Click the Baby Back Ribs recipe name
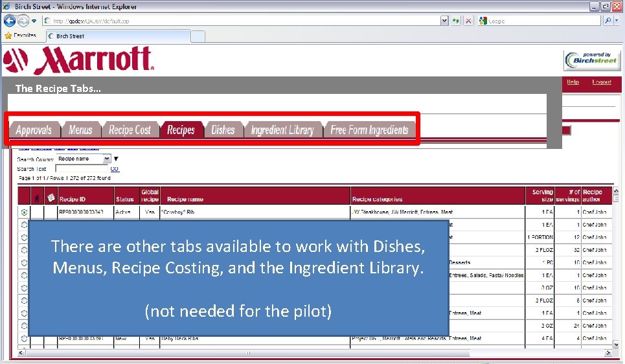 (180, 339)
